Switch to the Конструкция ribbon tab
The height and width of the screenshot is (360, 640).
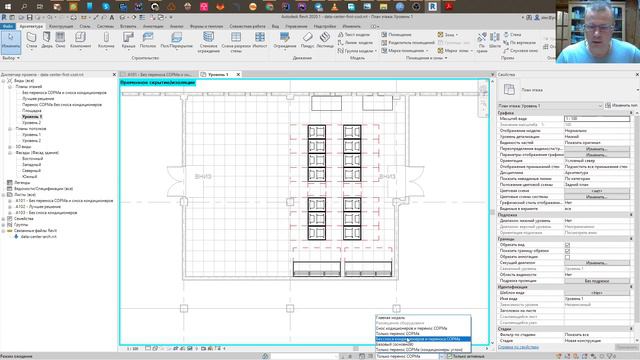click(x=61, y=26)
